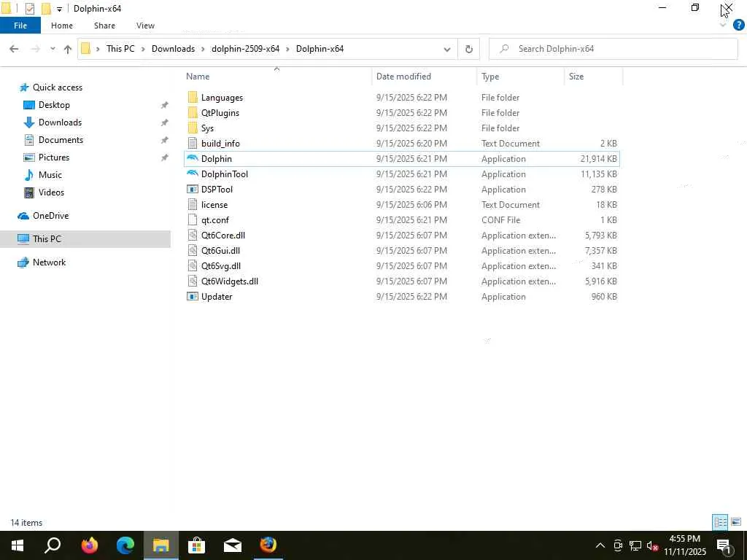Viewport: 747px width, 560px height.
Task: Switch to Large icons view layout
Action: click(736, 522)
